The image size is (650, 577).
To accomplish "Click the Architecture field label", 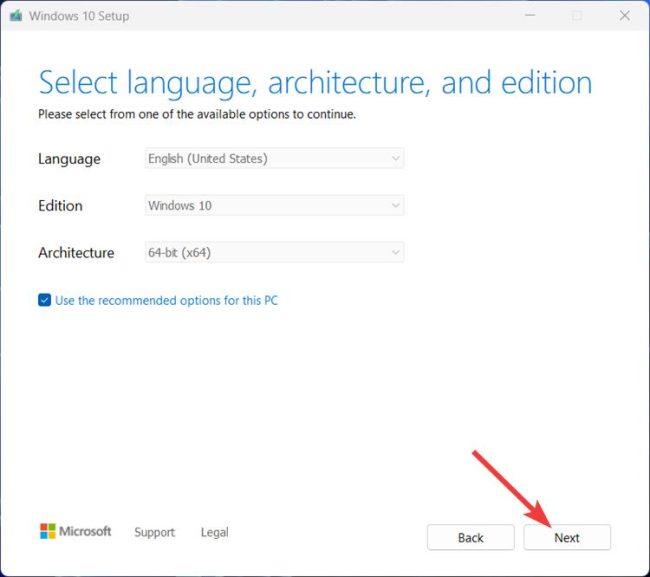I will (x=76, y=253).
